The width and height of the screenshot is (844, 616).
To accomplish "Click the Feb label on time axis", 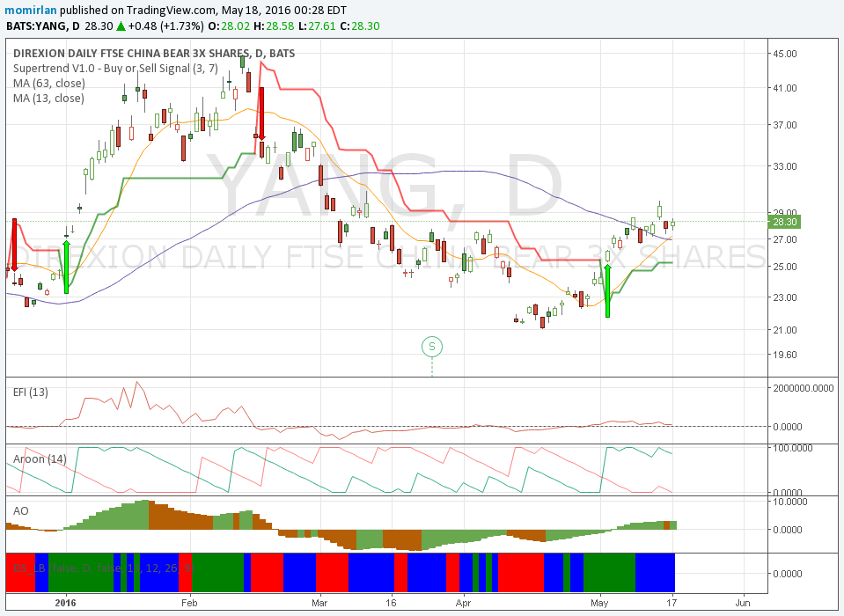I will 189,603.
